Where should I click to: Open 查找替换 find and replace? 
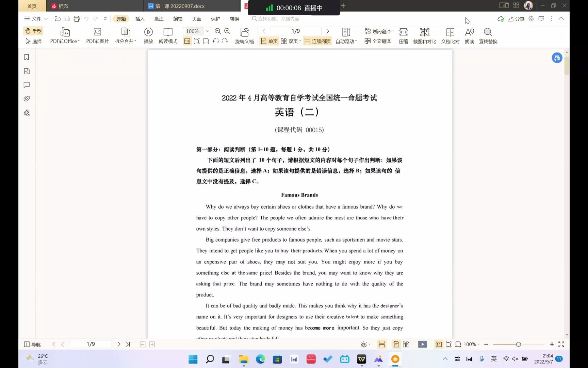point(488,36)
